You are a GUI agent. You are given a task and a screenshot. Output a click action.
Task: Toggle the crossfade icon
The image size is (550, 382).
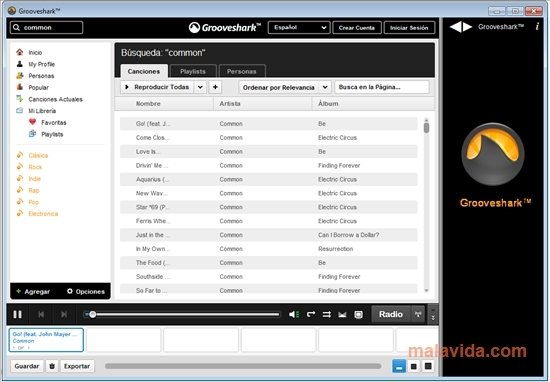342,315
